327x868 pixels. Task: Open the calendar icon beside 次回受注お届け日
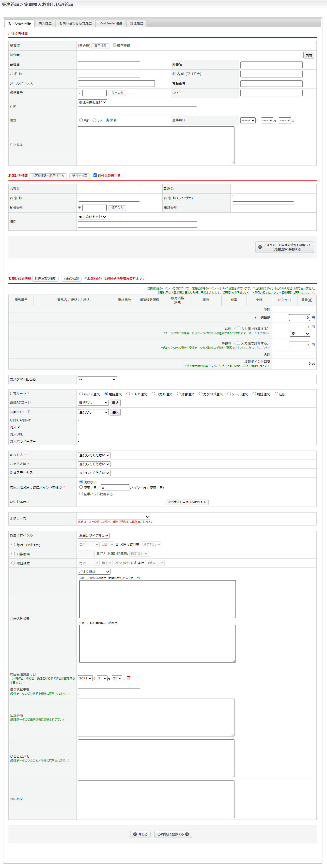click(x=128, y=678)
